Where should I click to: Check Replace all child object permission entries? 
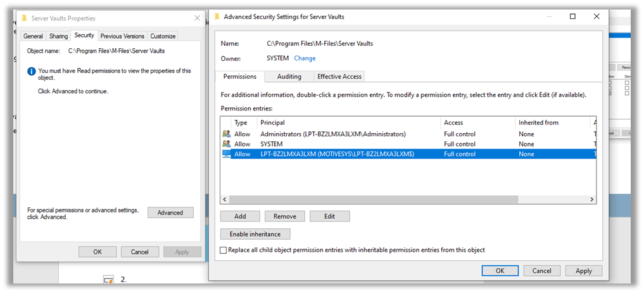click(224, 250)
